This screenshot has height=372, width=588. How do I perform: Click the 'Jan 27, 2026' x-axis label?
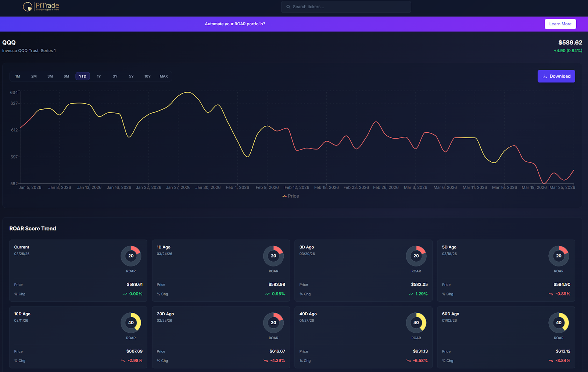178,187
